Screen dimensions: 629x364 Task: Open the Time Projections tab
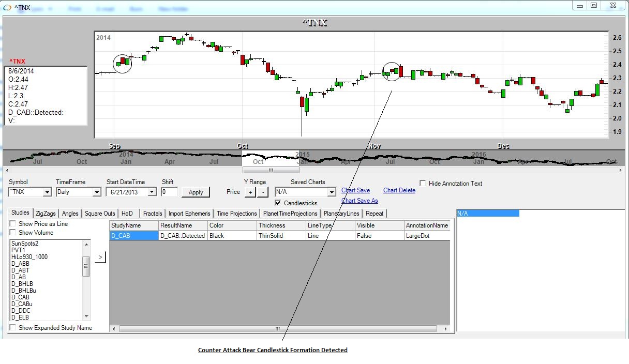(x=236, y=214)
